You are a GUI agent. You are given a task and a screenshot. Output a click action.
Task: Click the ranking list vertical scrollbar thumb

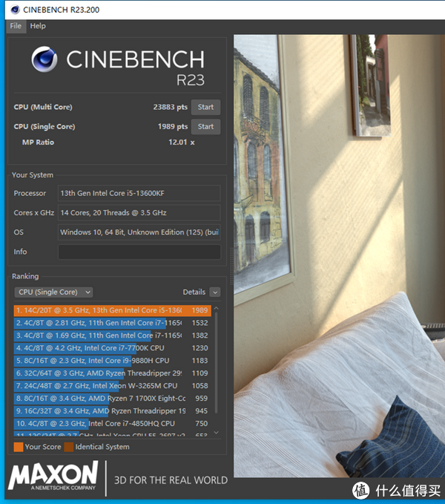tap(216, 362)
